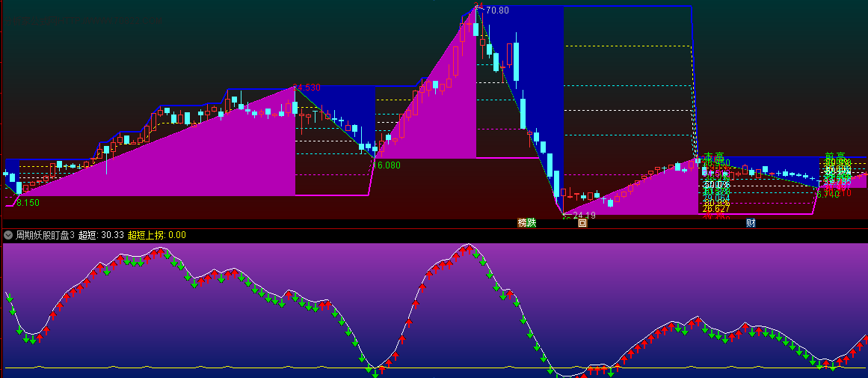The image size is (868, 378).
Task: Click the yellow 超短上拐 0.00 label
Action: pos(157,235)
